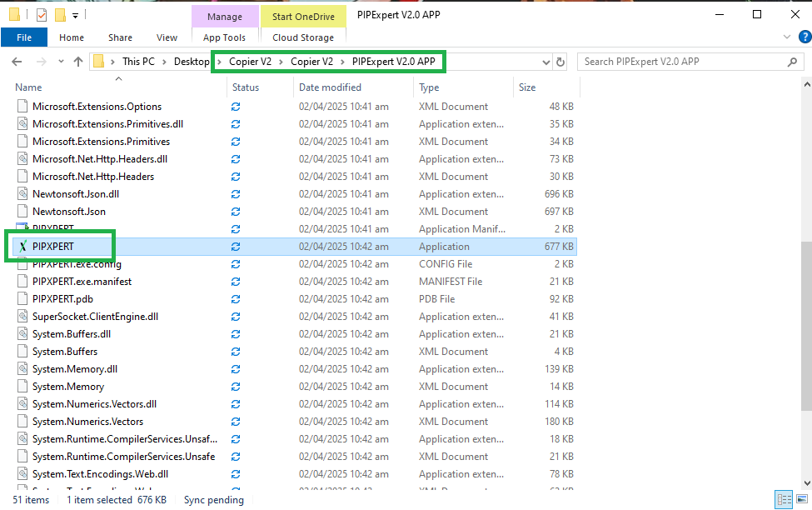Sort files by Status column header
Screen dimensions: 812x510
(246, 87)
